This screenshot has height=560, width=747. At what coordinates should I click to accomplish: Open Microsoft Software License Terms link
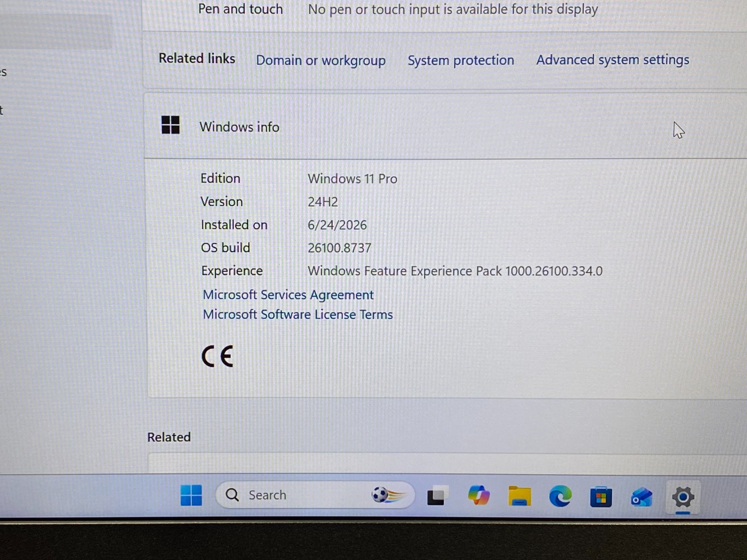(298, 315)
